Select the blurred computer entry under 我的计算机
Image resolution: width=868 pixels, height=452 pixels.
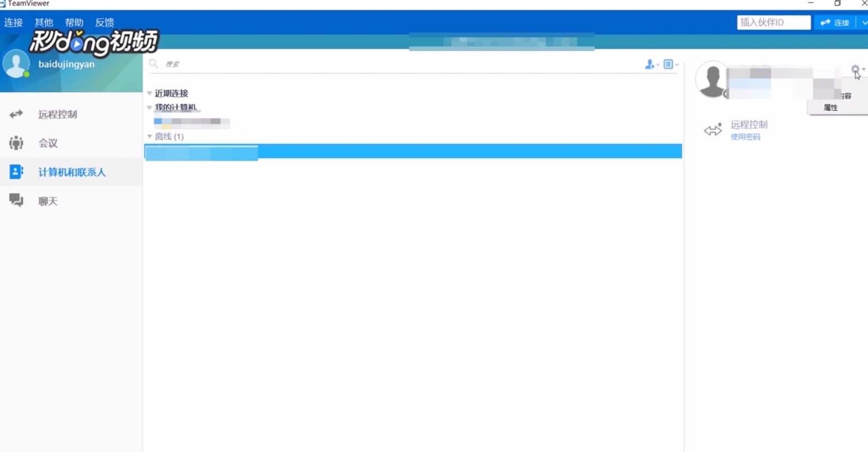coord(192,122)
